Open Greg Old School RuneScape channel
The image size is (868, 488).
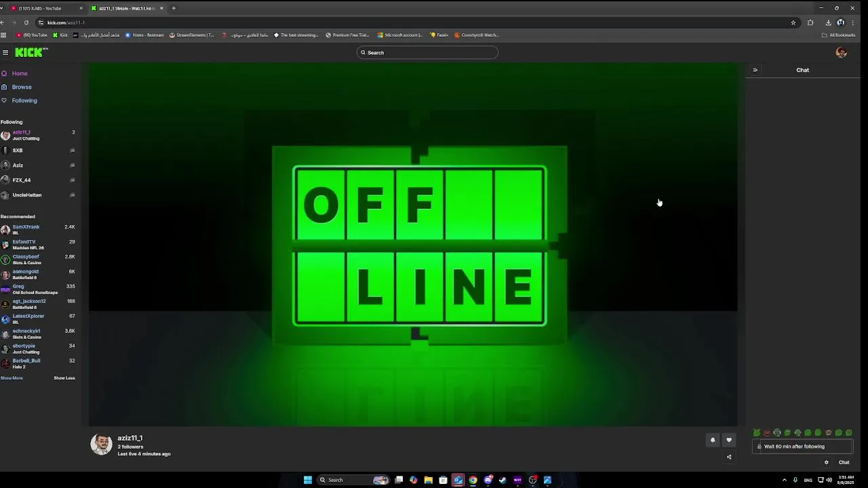point(38,289)
